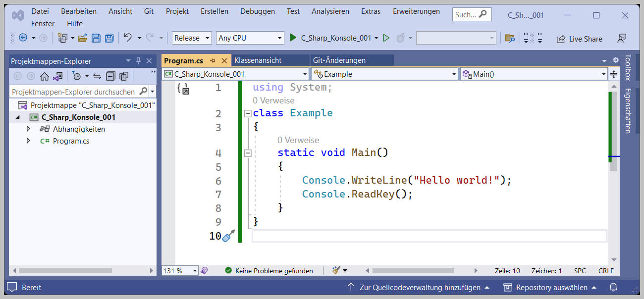This screenshot has height=299, width=644.
Task: Click the screwdriver quick actions icon at line 10
Action: click(x=228, y=236)
